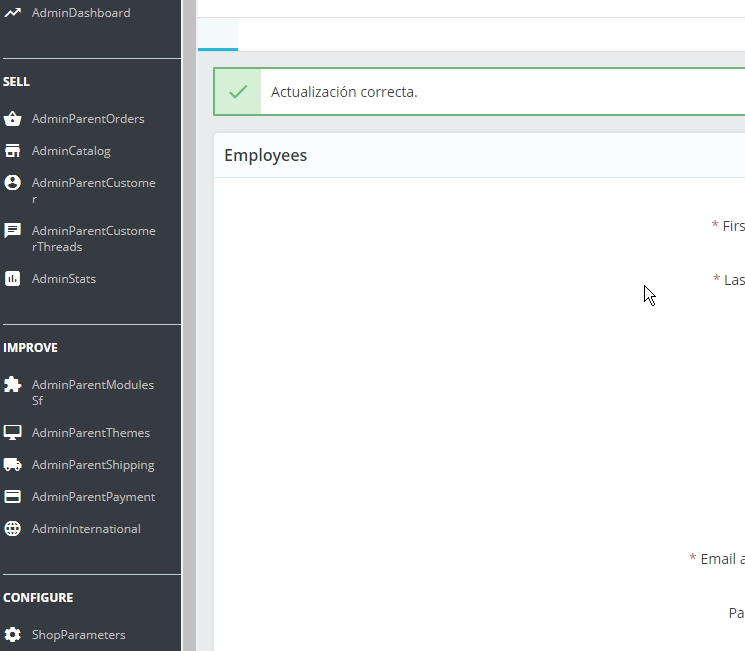Open AdminParentOrders in sidebar
745x651 pixels.
pos(88,119)
